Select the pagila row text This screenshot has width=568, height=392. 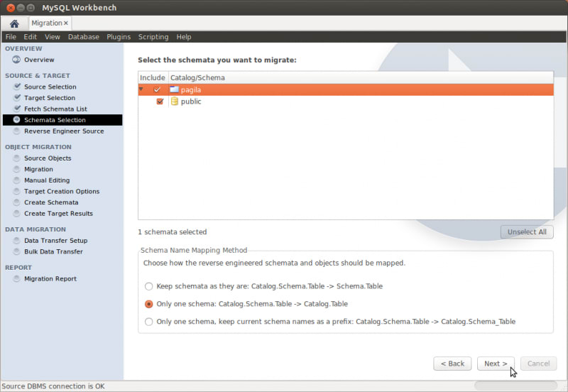(x=190, y=89)
